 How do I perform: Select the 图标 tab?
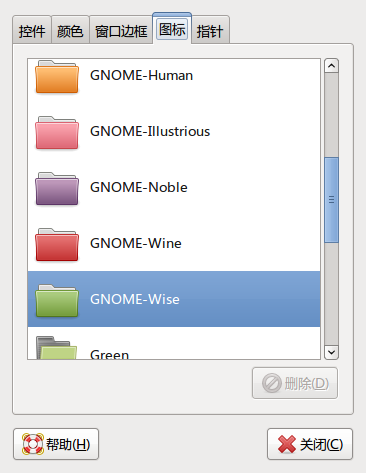click(x=172, y=29)
